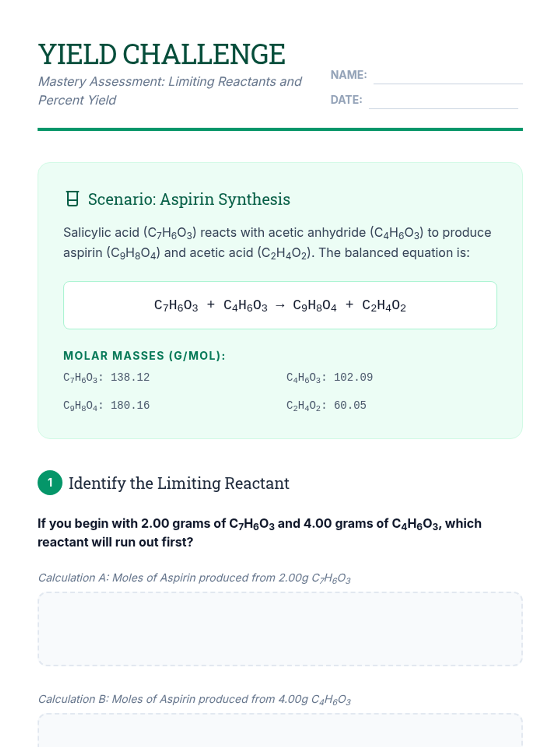Click the YIELD CHALLENGE title

161,54
